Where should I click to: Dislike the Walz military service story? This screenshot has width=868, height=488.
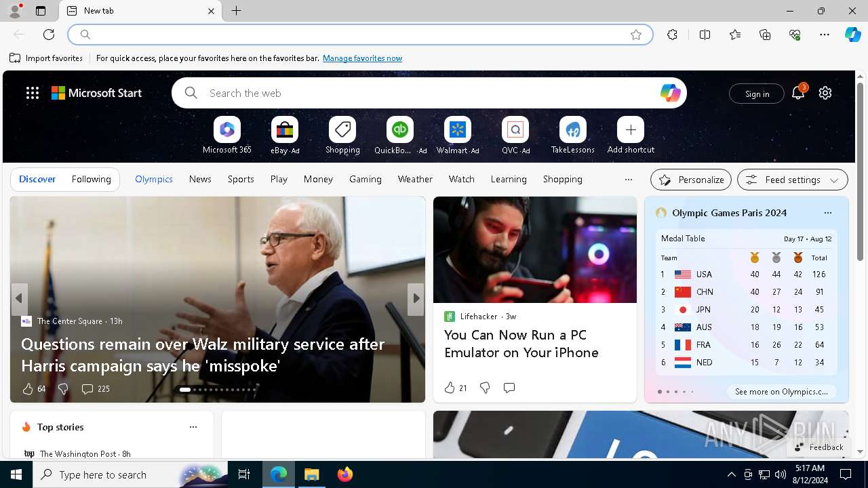pos(63,389)
